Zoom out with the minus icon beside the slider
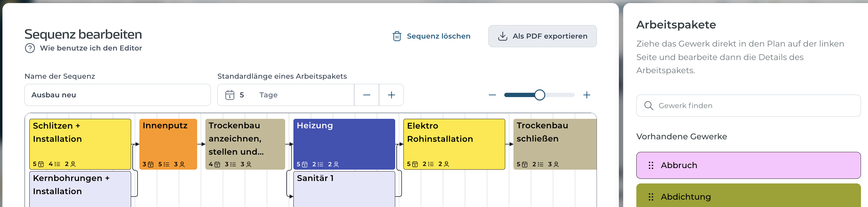The width and height of the screenshot is (868, 207). pyautogui.click(x=492, y=95)
